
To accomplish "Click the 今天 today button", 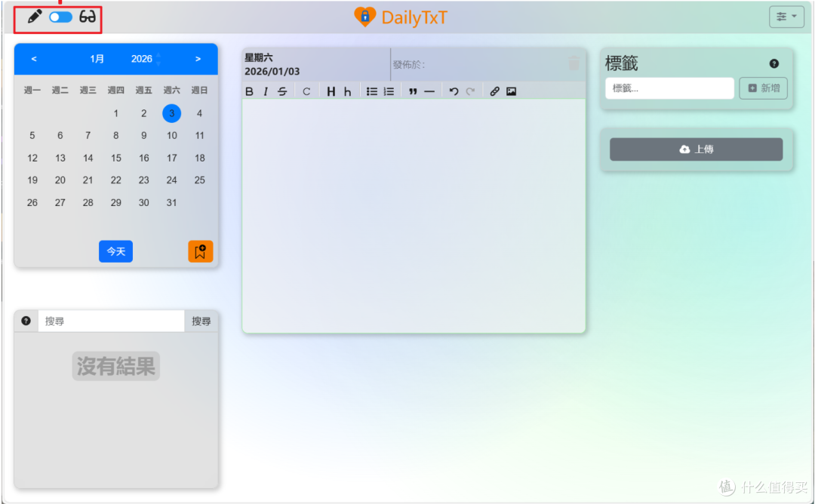I will [x=116, y=251].
